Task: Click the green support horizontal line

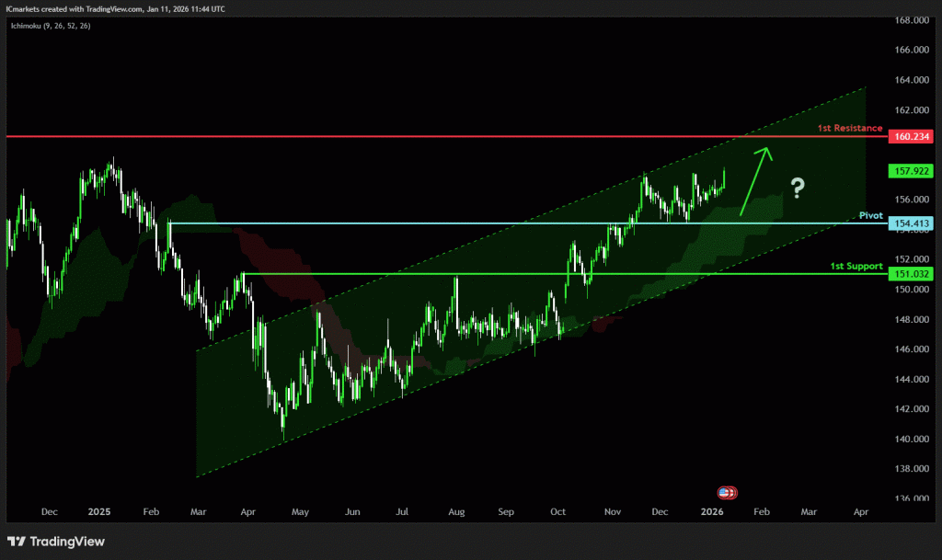Action: click(460, 274)
